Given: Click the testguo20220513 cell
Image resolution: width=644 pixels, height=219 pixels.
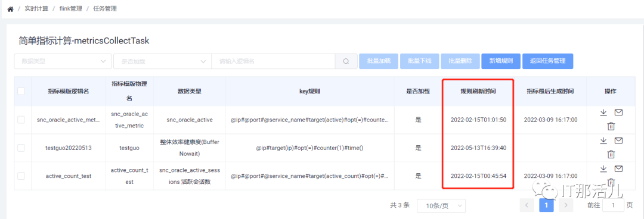Looking at the screenshot, I should 69,148.
